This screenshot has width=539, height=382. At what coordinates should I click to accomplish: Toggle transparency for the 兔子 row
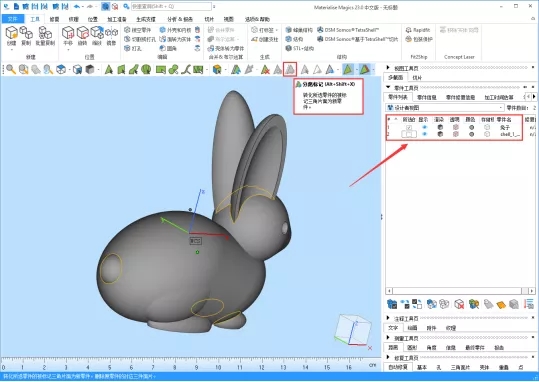pyautogui.click(x=456, y=127)
